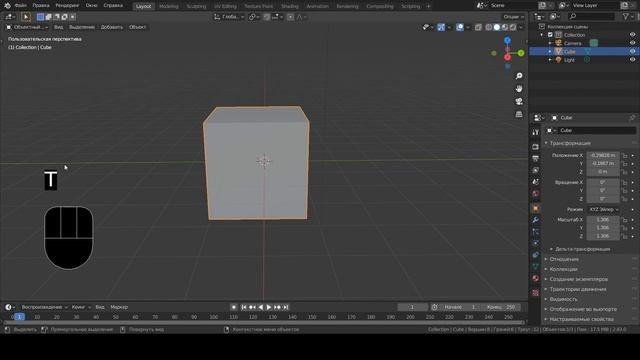Image resolution: width=640 pixels, height=360 pixels.
Task: Open the Window menu
Action: pyautogui.click(x=91, y=6)
